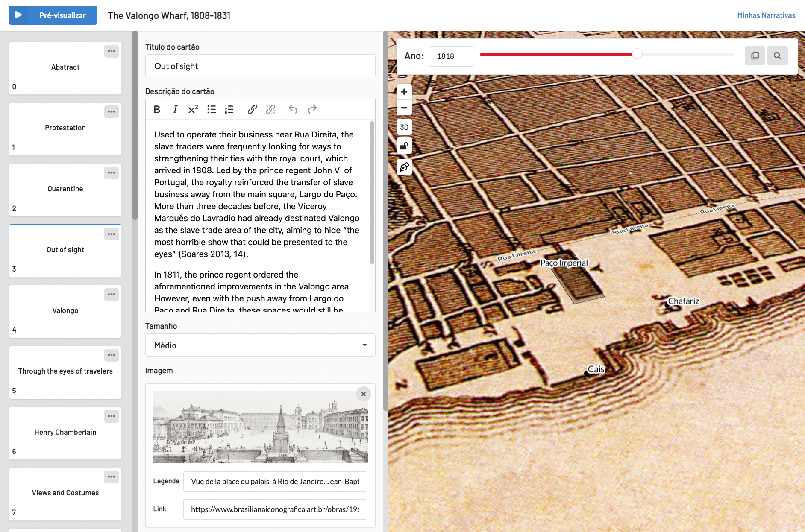Open options menu for Views and Costumes card

click(112, 477)
